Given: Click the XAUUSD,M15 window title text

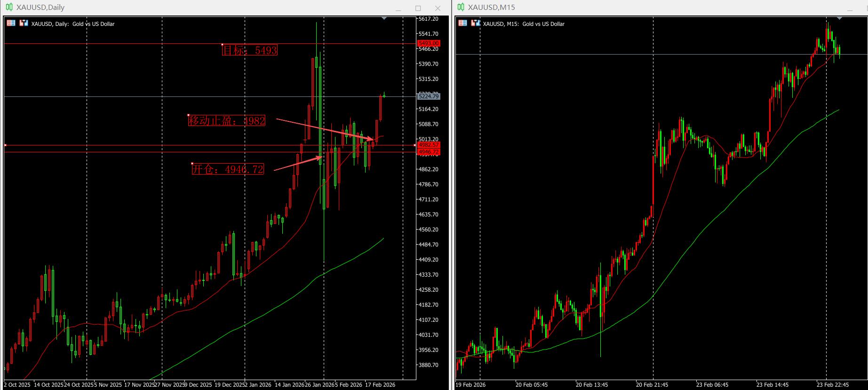Looking at the screenshot, I should point(491,8).
